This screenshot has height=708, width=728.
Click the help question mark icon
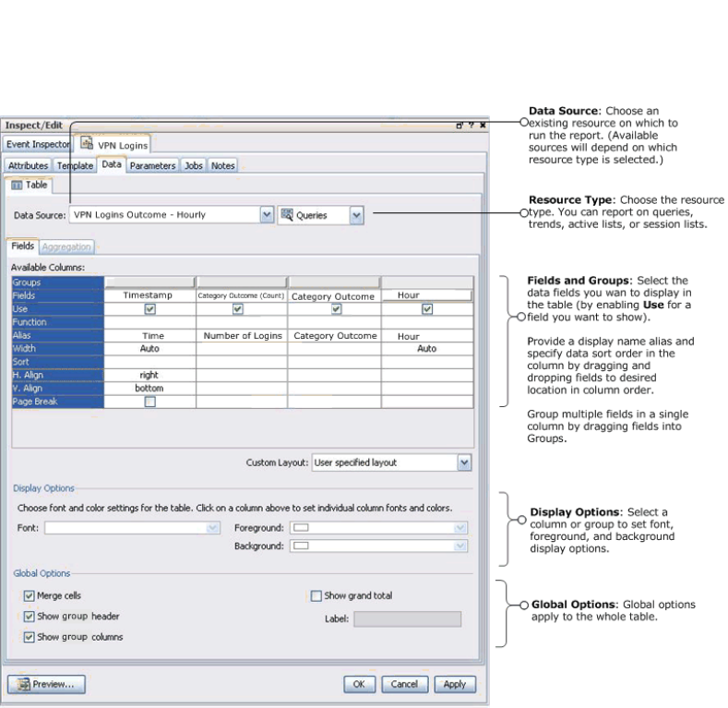click(471, 125)
